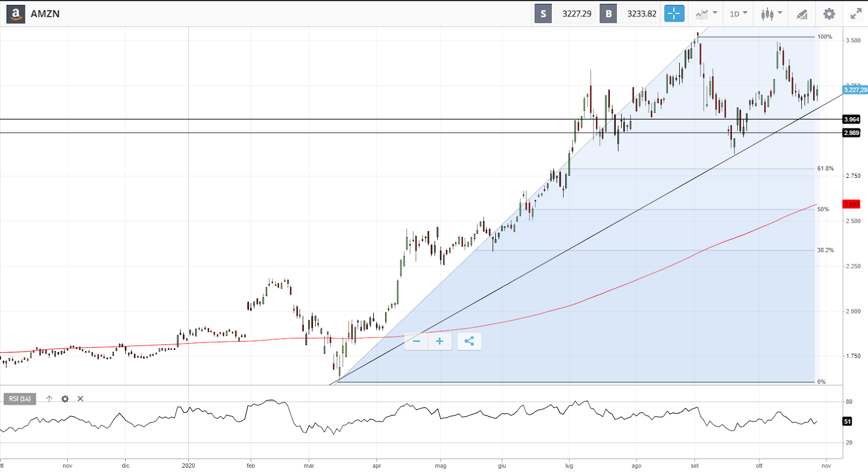Click the 3.500 price axis label

853,41
